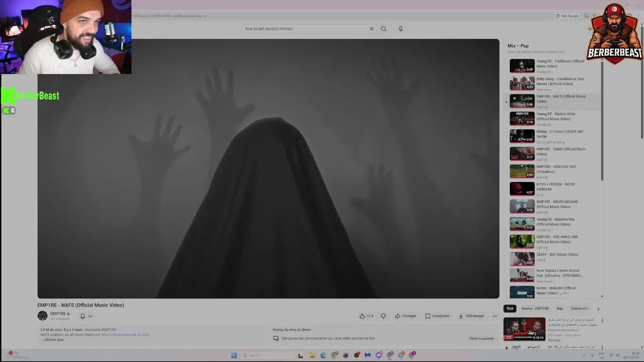Open the music platforms link in description
This screenshot has height=362, width=644.
pos(125,335)
